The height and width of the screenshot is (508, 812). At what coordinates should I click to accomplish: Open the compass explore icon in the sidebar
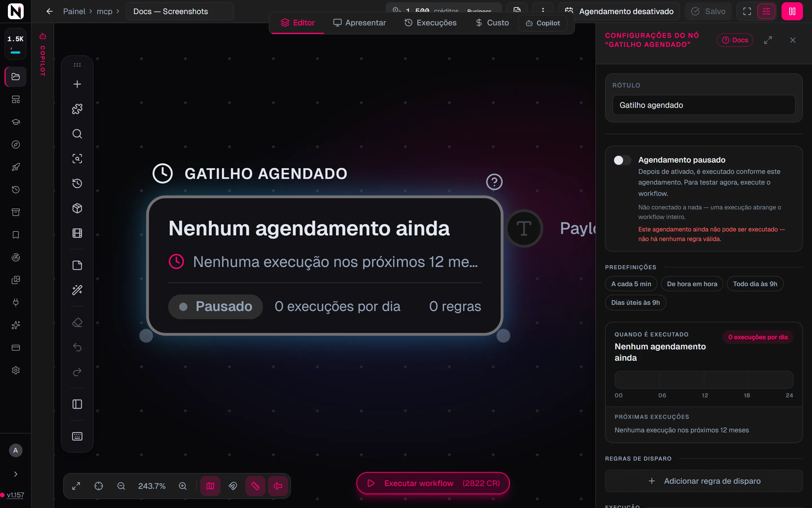pyautogui.click(x=16, y=144)
